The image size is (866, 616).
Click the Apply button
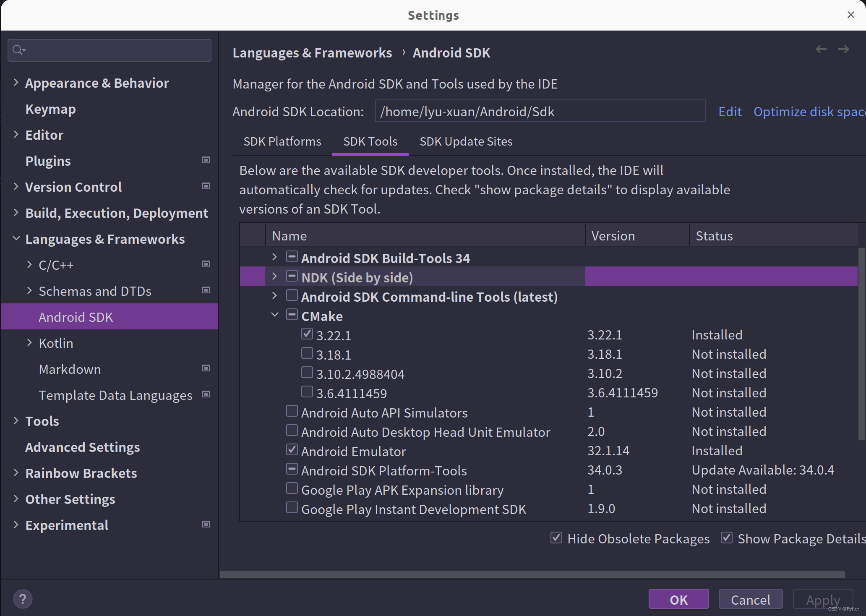(823, 599)
